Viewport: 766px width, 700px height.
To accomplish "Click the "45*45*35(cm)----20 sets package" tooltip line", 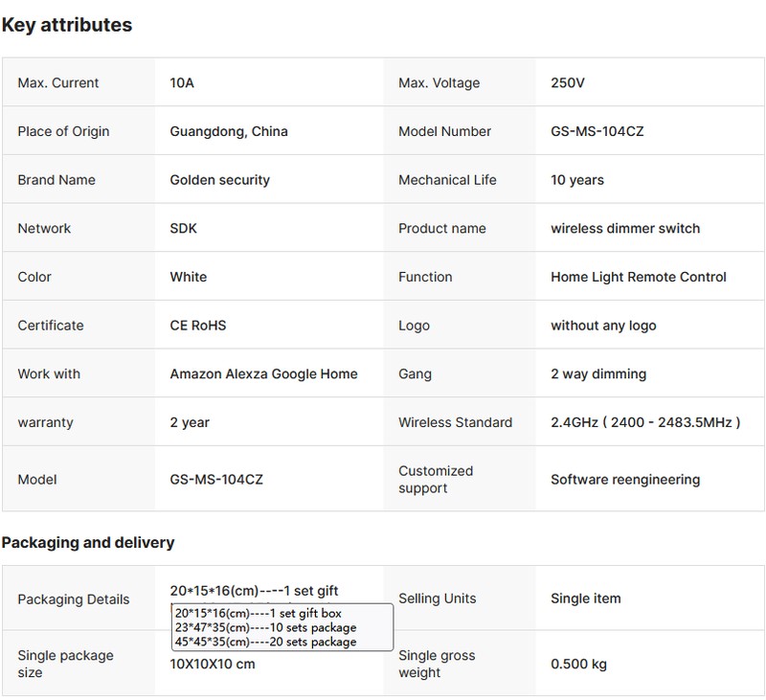I will 265,642.
